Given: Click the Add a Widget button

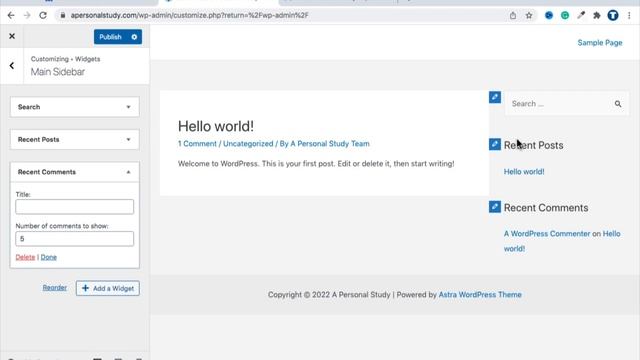Looking at the screenshot, I should tap(108, 288).
